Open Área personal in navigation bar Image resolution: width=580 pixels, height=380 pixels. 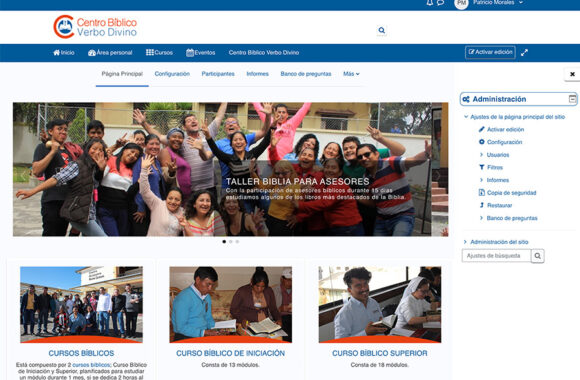click(x=110, y=53)
